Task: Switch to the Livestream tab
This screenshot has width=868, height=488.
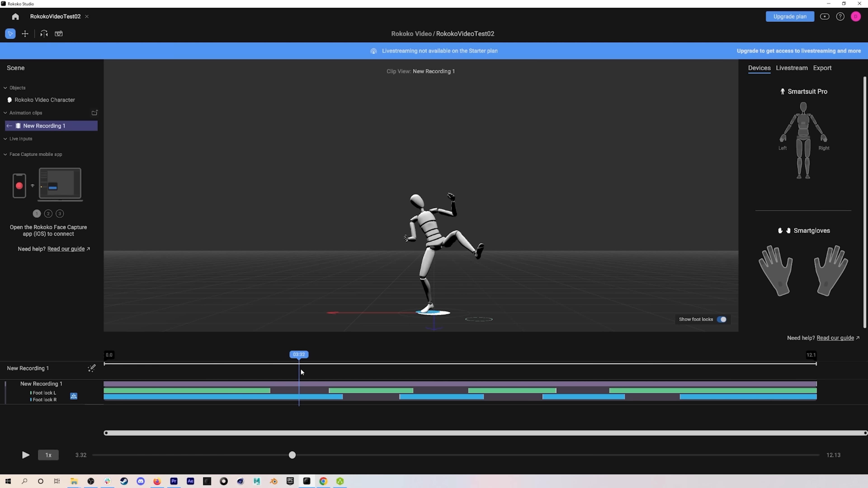Action: tap(792, 68)
